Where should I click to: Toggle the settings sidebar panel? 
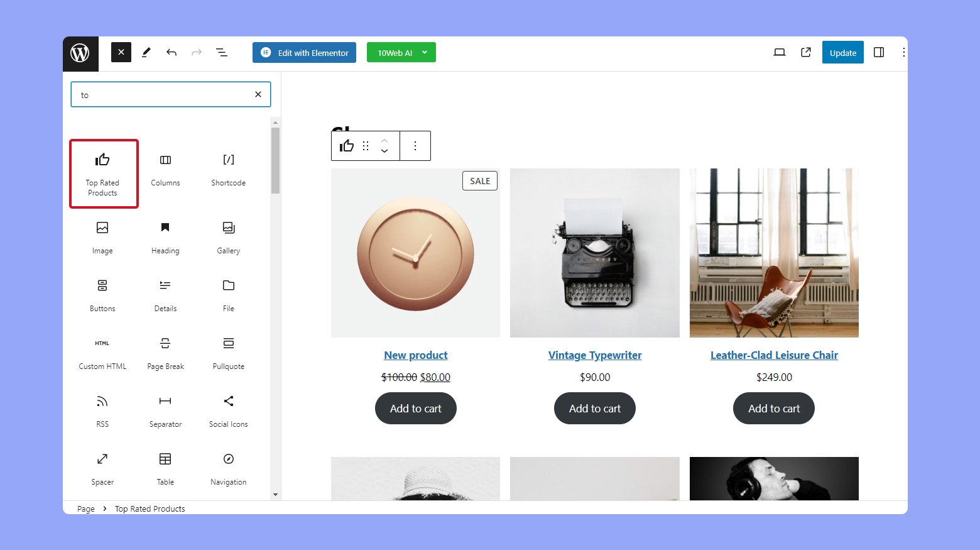coord(879,53)
